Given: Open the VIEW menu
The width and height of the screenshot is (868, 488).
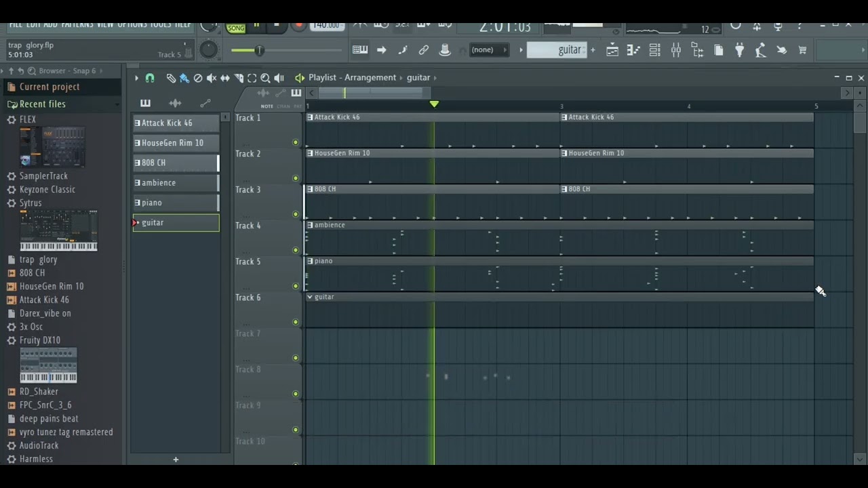Looking at the screenshot, I should [105, 25].
